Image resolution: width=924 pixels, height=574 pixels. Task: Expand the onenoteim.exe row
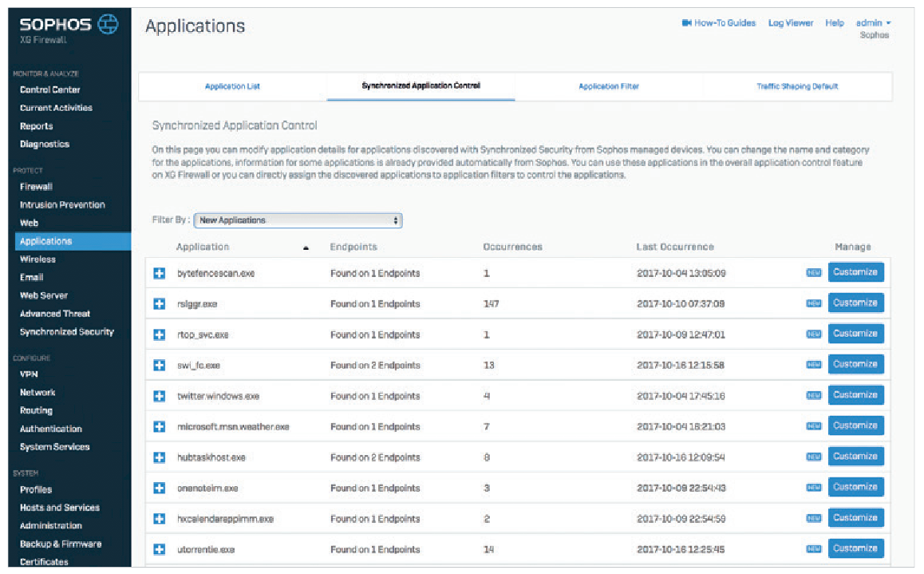[159, 488]
